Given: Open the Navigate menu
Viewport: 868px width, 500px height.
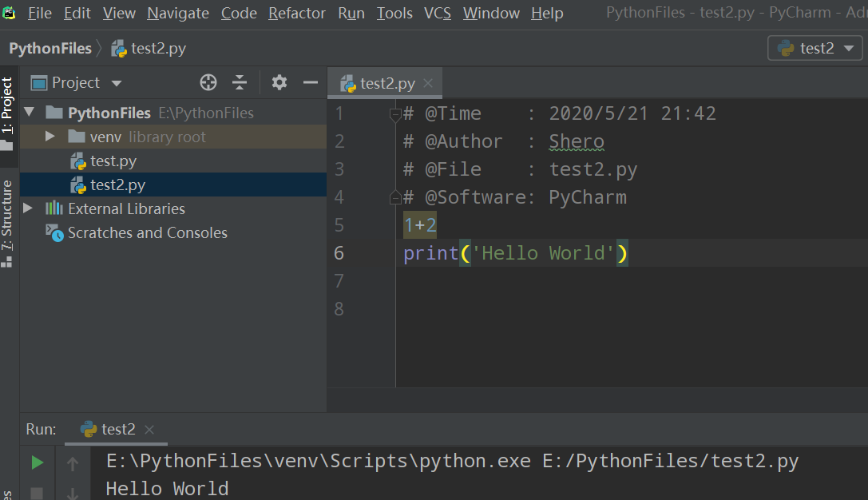Looking at the screenshot, I should pyautogui.click(x=178, y=13).
